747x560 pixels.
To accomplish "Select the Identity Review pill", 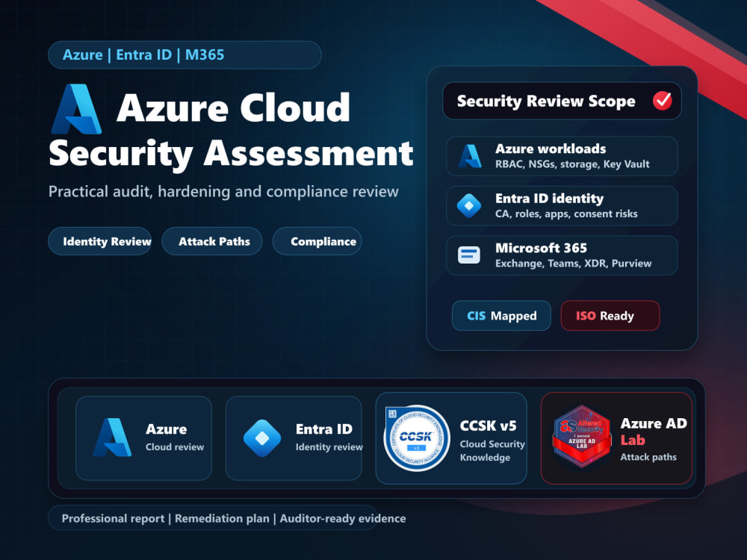I will pyautogui.click(x=100, y=241).
